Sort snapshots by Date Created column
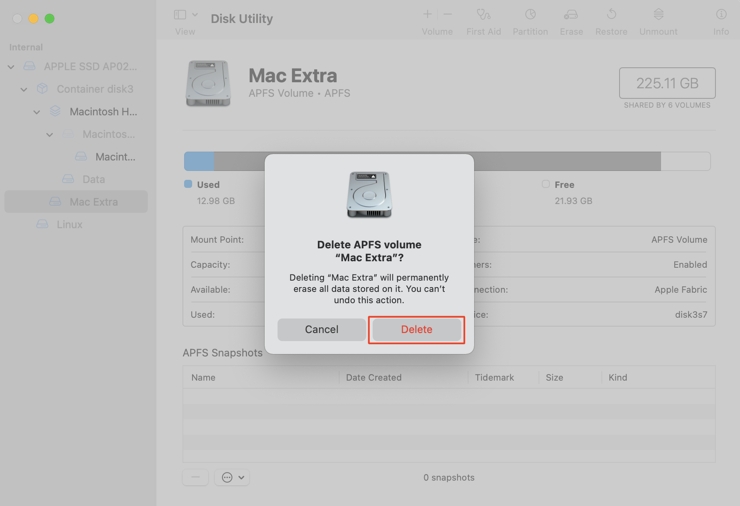 point(374,378)
